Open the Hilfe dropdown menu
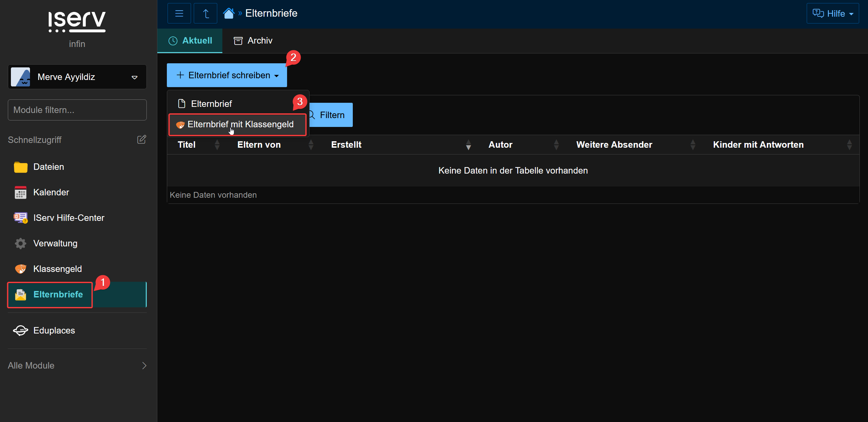 tap(832, 14)
